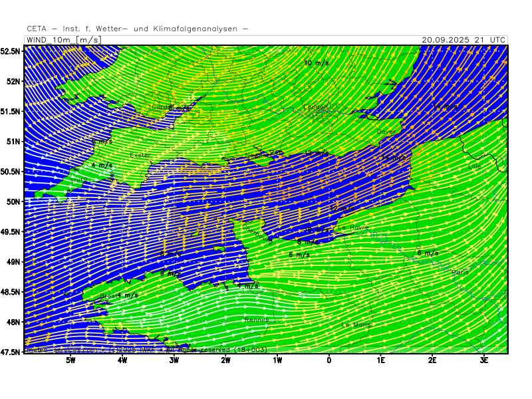Click the 10 m/s label near Le Havre
Image resolution: width=532 pixels, height=399 pixels.
click(x=317, y=230)
